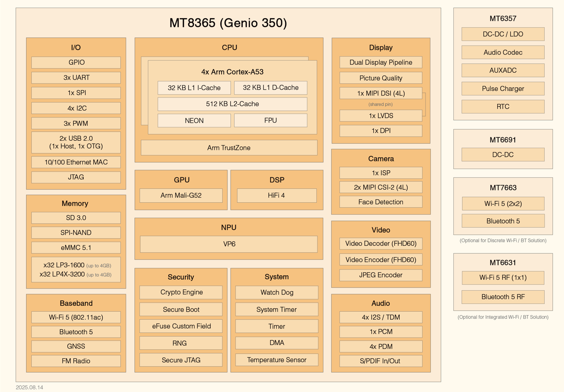This screenshot has height=392, width=564.
Task: Select the FM Radio baseband block
Action: pos(76,361)
